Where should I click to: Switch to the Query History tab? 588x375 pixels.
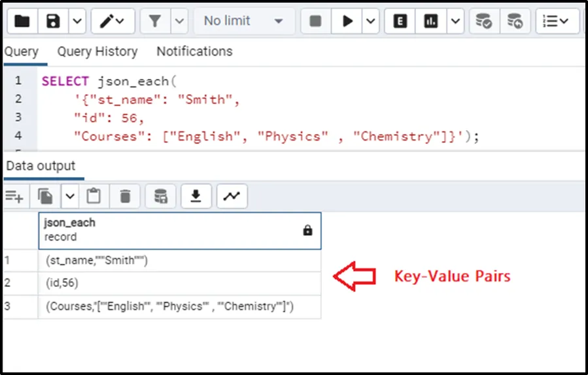(97, 52)
